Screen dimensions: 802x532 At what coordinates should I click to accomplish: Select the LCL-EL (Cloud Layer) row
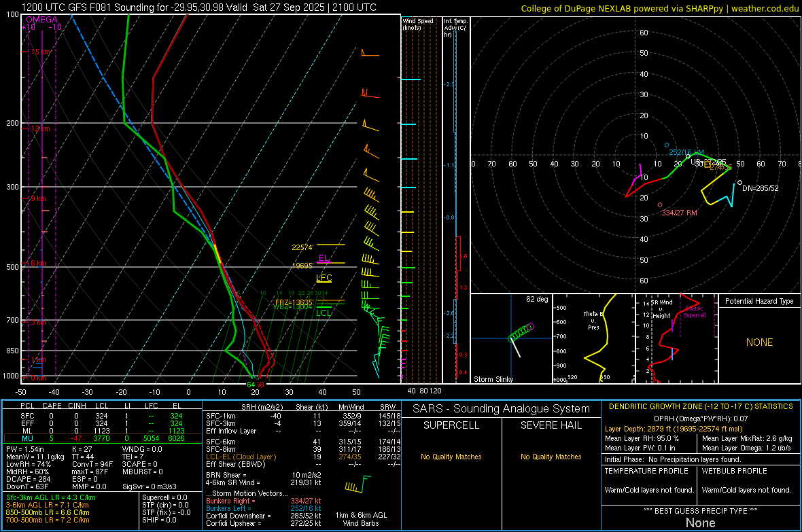pyautogui.click(x=303, y=457)
